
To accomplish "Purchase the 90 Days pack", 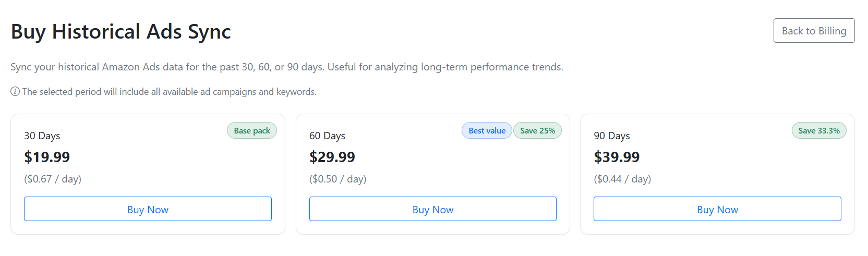I will click(x=717, y=209).
